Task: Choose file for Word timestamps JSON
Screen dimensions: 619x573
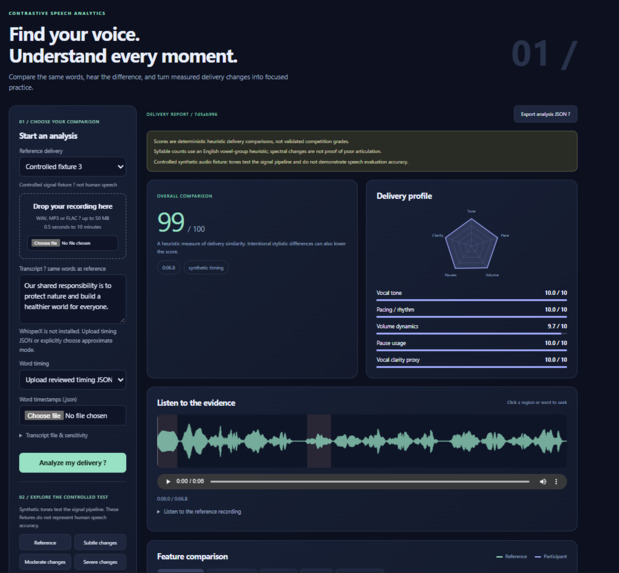Action: tap(44, 415)
